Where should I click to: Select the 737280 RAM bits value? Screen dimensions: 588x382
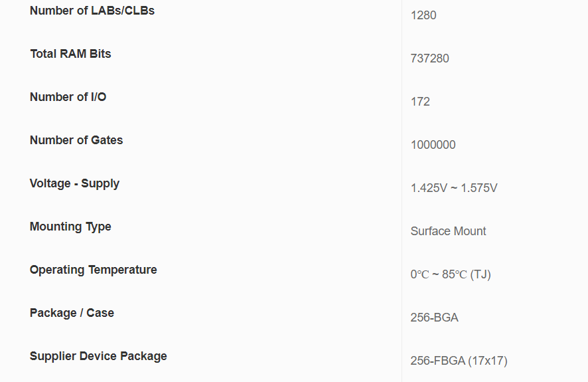click(429, 58)
